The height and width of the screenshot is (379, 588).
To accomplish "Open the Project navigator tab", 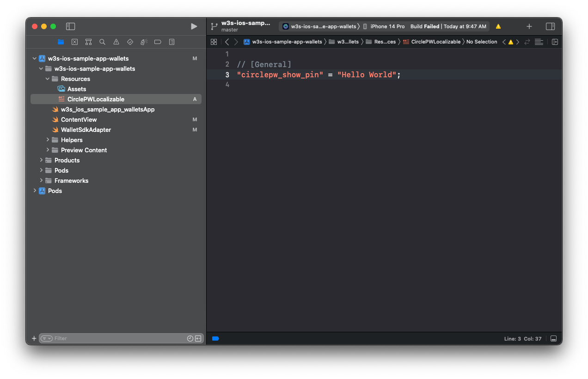I will [x=61, y=42].
